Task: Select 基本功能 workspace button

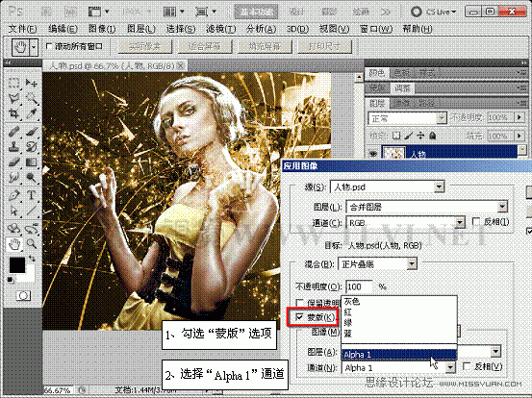Action: [x=257, y=12]
